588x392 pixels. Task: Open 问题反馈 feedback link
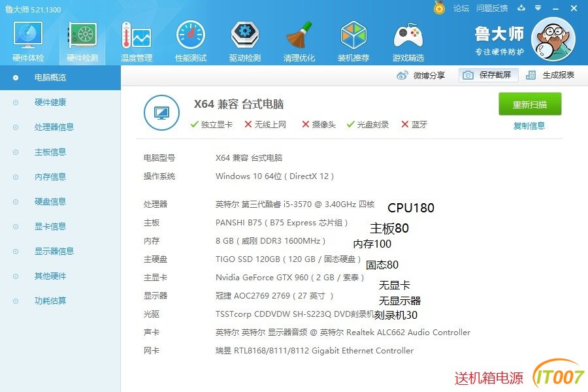point(492,8)
